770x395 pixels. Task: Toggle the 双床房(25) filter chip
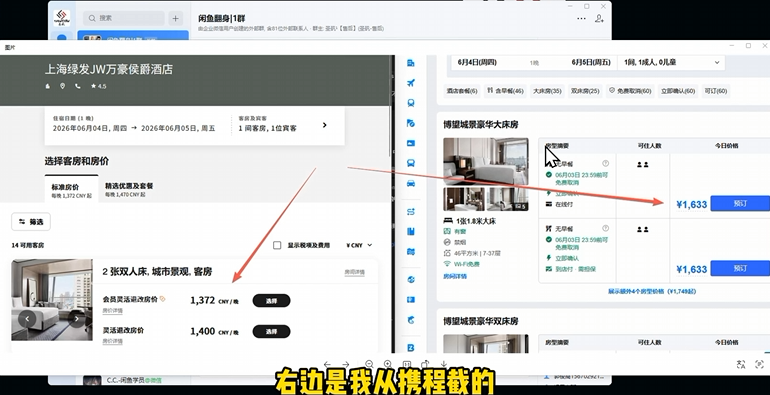coord(585,91)
